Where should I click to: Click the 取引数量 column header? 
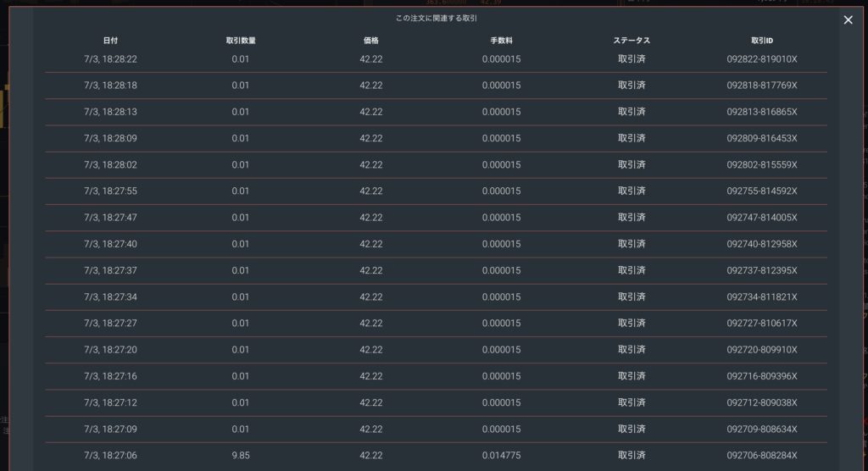point(240,41)
